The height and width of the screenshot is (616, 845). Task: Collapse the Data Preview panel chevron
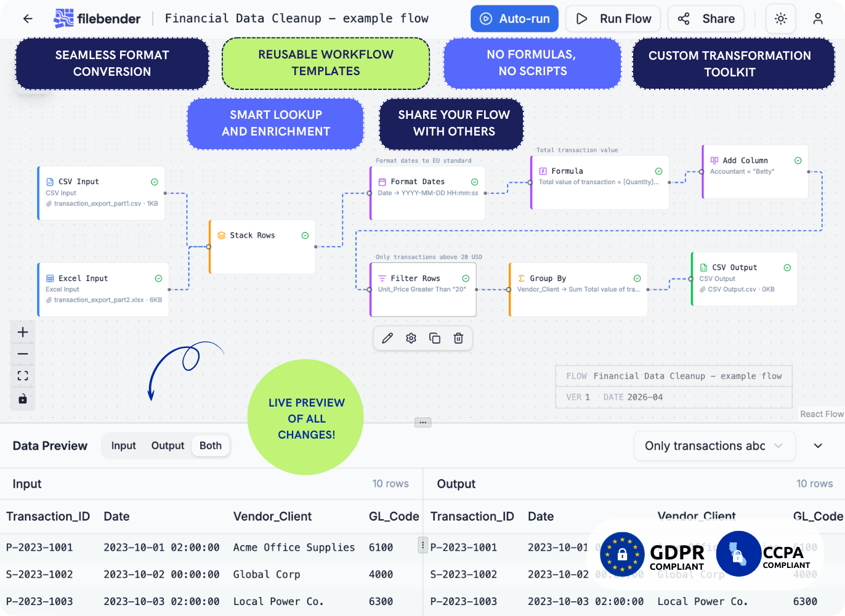pyautogui.click(x=818, y=446)
